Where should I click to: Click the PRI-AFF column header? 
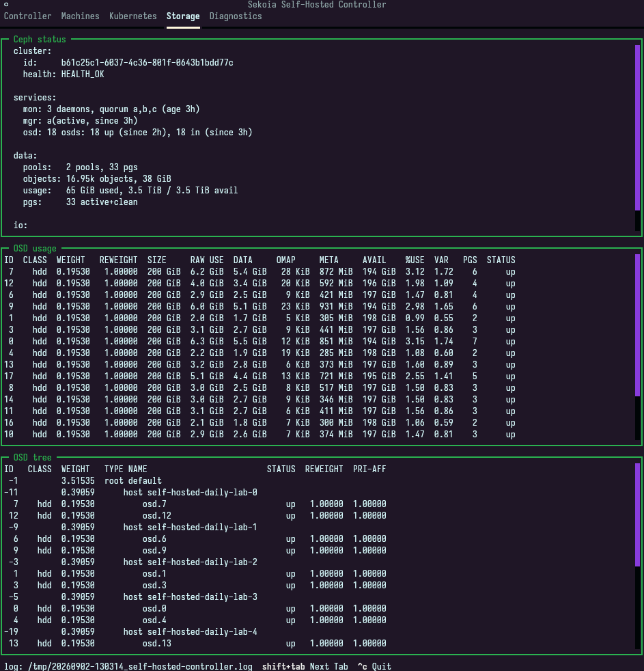tap(369, 469)
